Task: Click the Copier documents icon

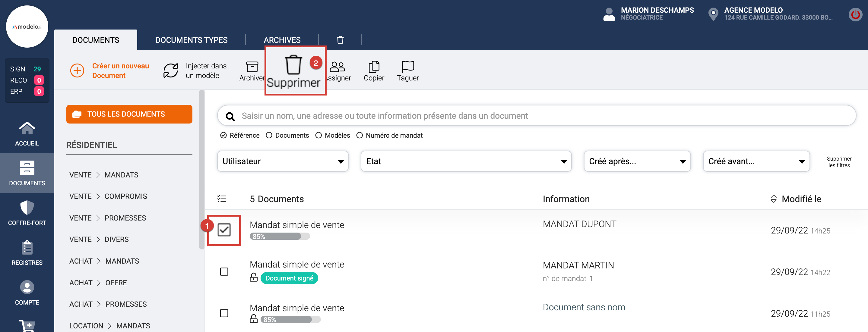Action: [373, 67]
